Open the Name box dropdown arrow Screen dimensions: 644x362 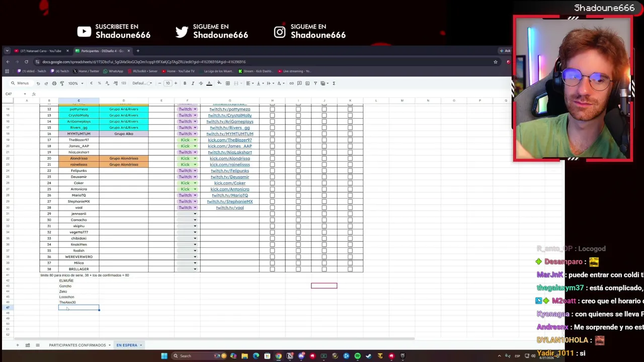point(25,94)
